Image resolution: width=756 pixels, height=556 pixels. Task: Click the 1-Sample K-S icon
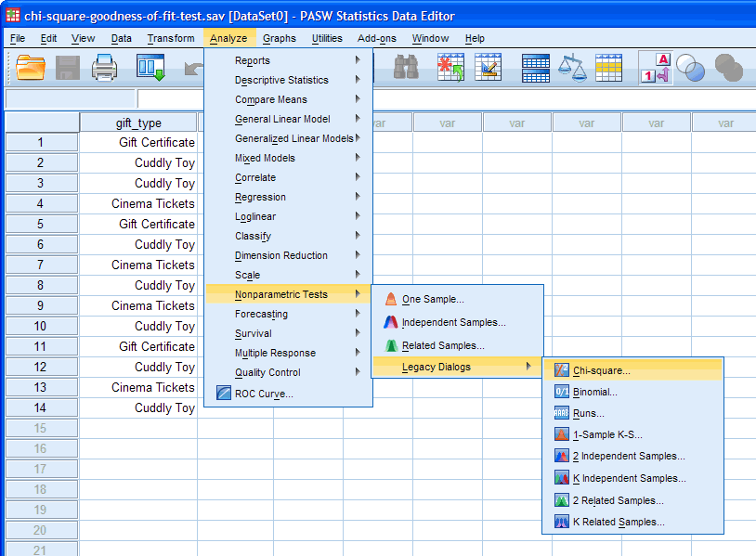(561, 434)
